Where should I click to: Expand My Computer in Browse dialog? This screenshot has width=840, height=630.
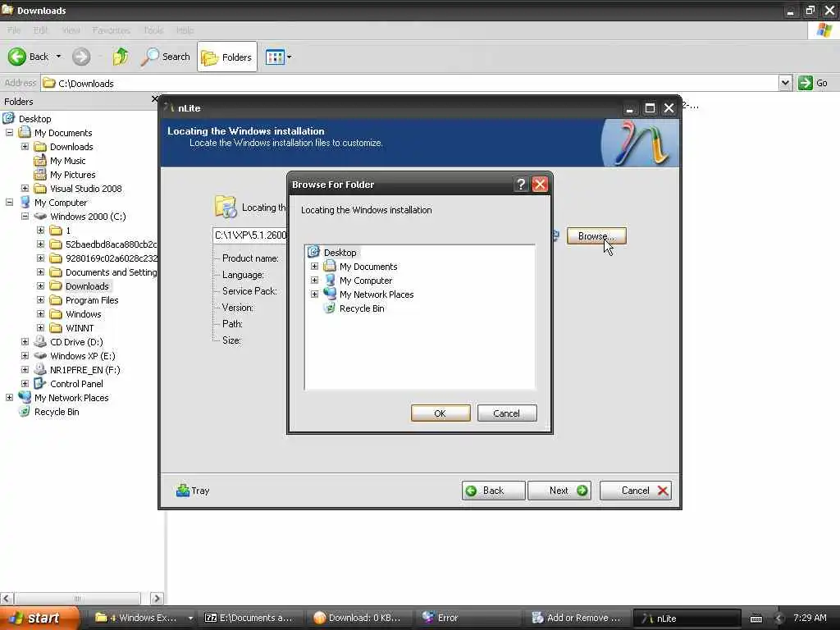[314, 281]
